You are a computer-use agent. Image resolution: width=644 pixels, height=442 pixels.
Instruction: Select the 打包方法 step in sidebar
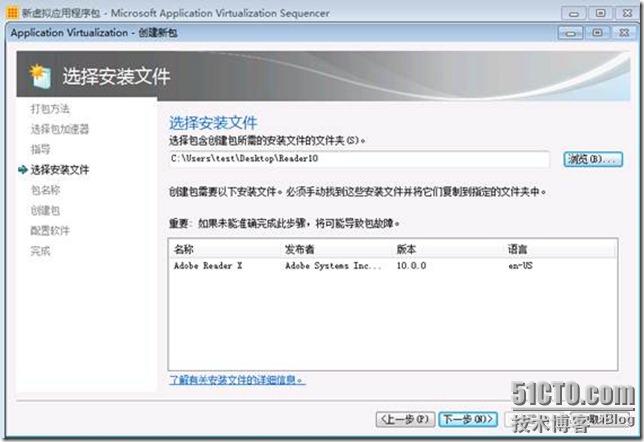(x=50, y=108)
